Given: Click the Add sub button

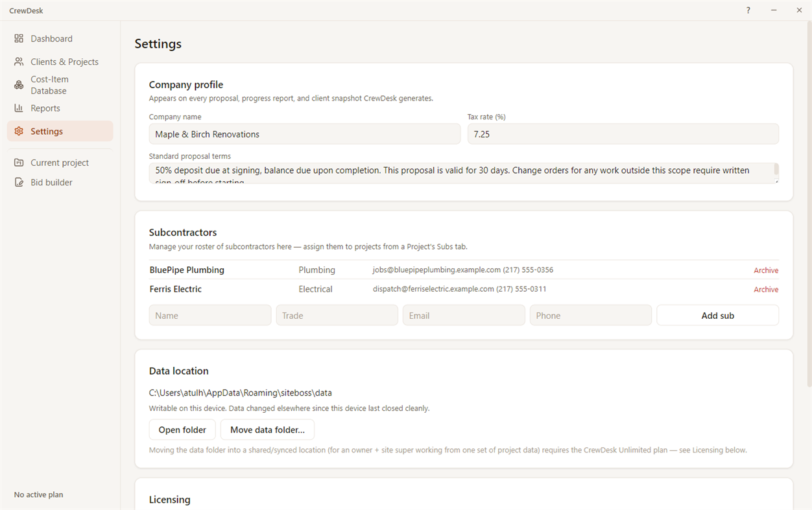Looking at the screenshot, I should pyautogui.click(x=718, y=316).
